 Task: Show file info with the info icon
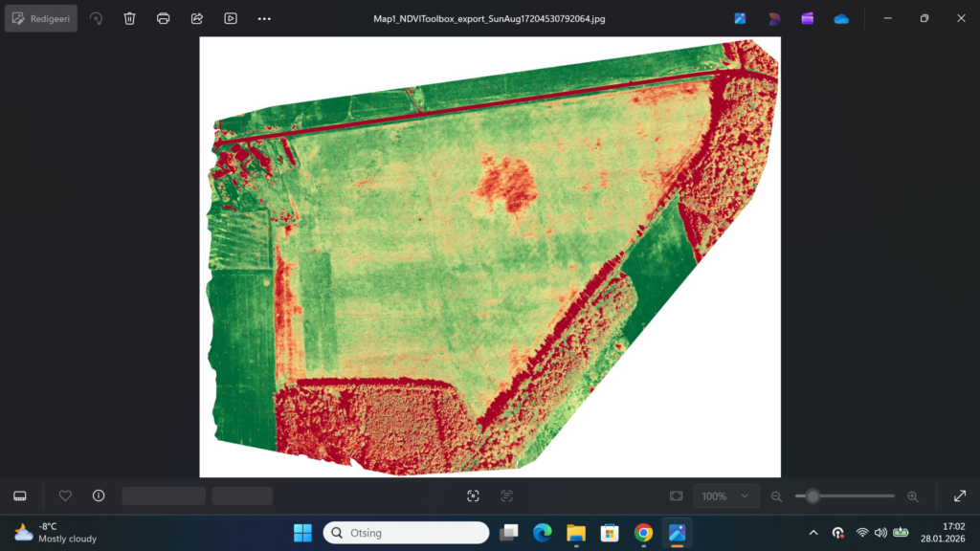coord(99,496)
